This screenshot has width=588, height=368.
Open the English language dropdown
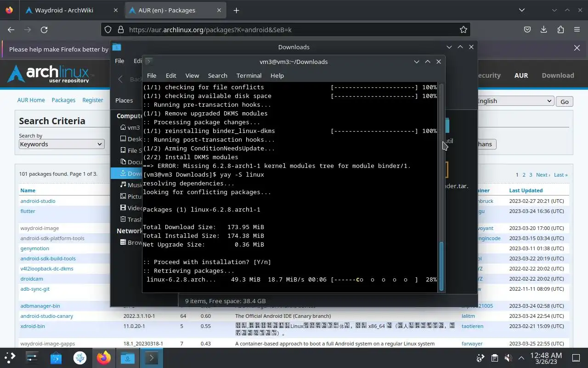pos(514,101)
